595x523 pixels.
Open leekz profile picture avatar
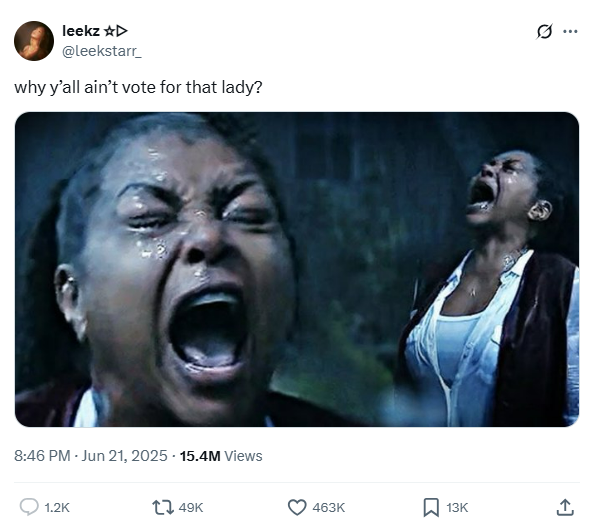pyautogui.click(x=34, y=41)
